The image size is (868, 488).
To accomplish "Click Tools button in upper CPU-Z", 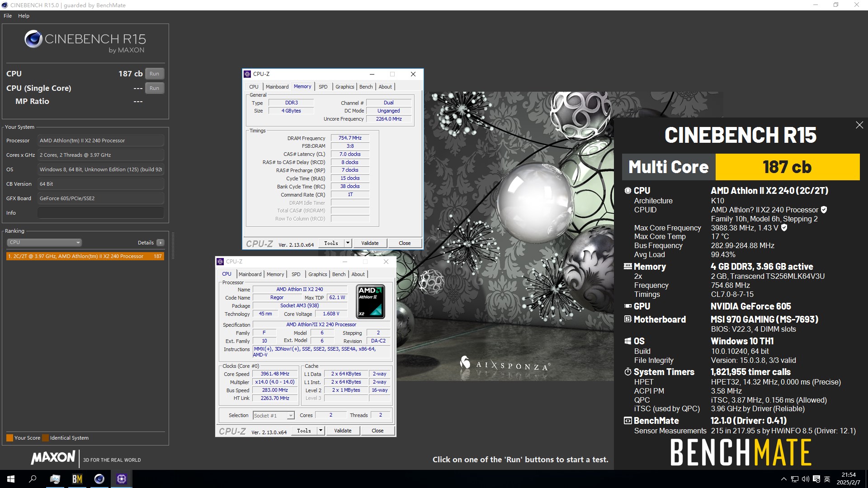I will coord(331,243).
